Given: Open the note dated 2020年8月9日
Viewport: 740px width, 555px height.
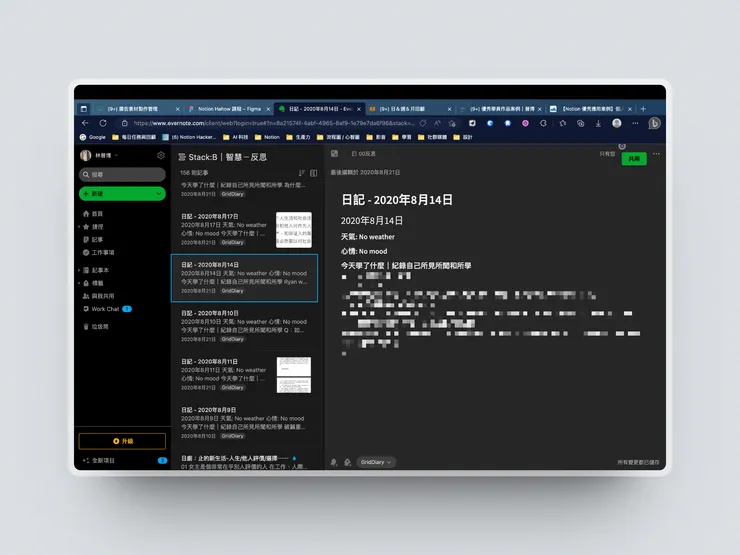Looking at the screenshot, I should [244, 423].
